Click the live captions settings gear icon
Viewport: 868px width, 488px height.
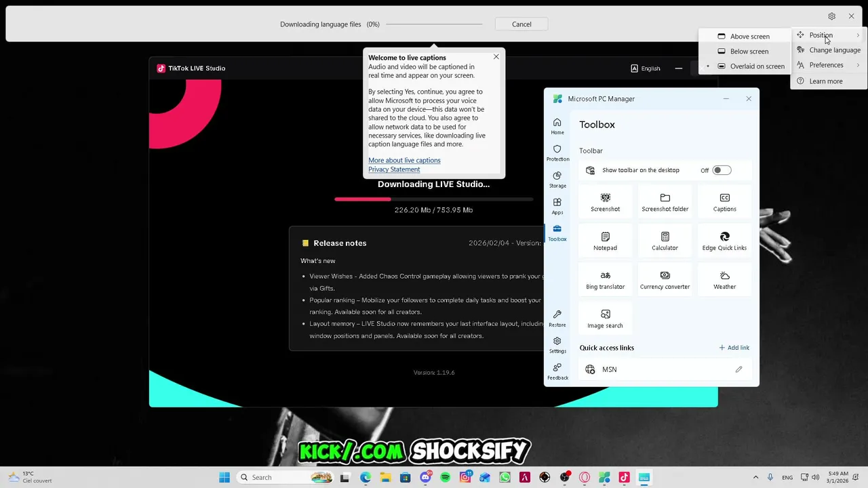[x=831, y=16]
